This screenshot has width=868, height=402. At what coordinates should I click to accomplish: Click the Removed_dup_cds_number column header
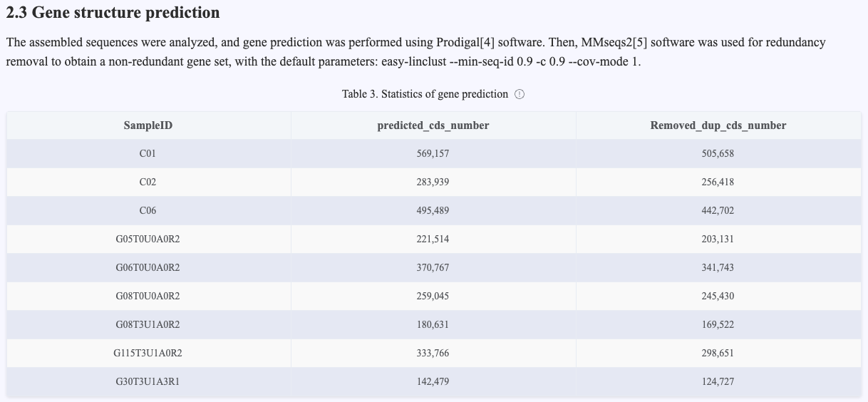click(718, 125)
